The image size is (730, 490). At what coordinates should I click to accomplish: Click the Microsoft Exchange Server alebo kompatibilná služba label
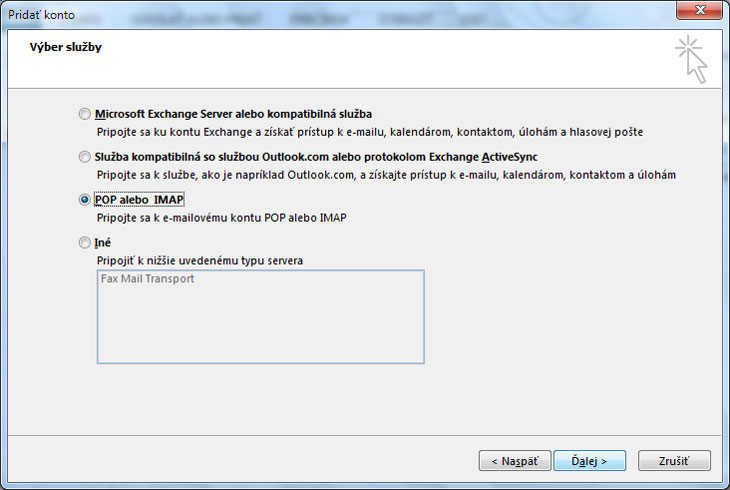(x=233, y=114)
